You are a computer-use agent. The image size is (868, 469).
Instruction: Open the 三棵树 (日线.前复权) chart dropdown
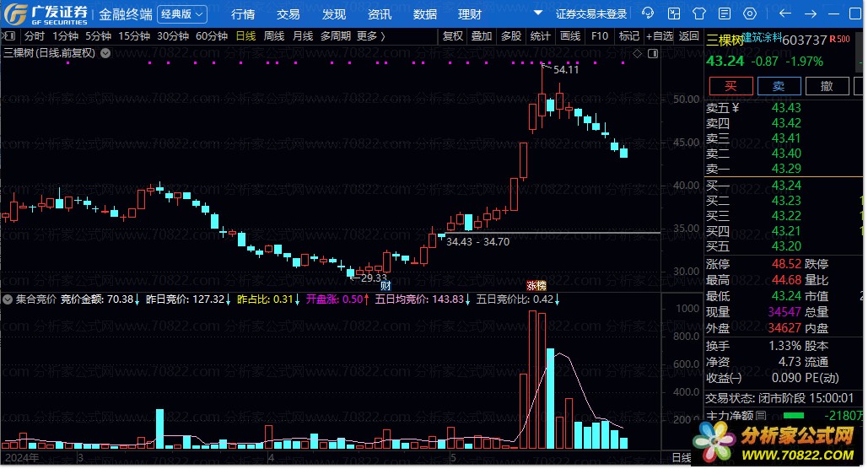pyautogui.click(x=105, y=53)
